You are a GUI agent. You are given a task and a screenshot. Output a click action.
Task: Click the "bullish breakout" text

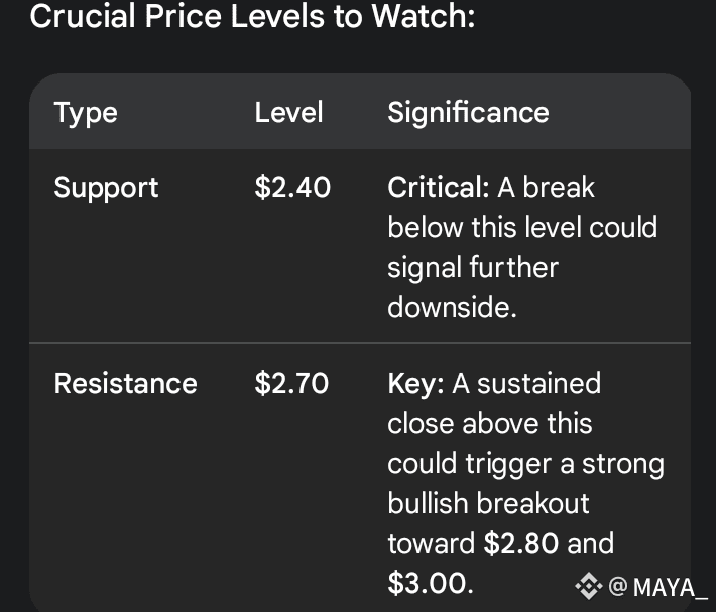(x=489, y=503)
